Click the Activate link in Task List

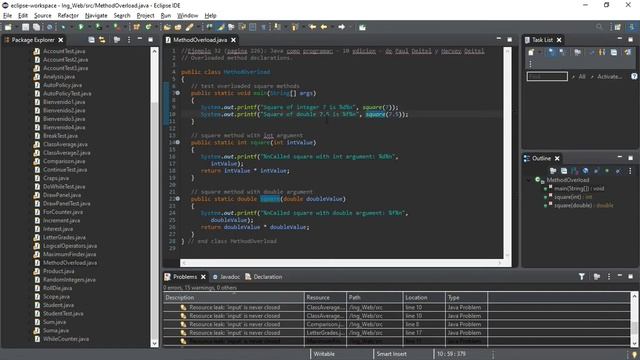coord(609,76)
